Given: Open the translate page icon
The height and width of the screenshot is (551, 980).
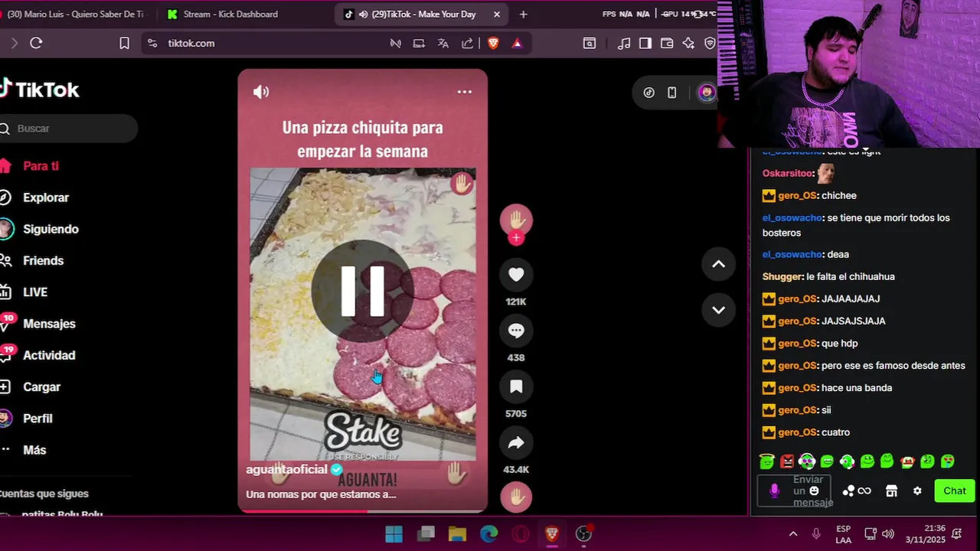Looking at the screenshot, I should pyautogui.click(x=443, y=44).
